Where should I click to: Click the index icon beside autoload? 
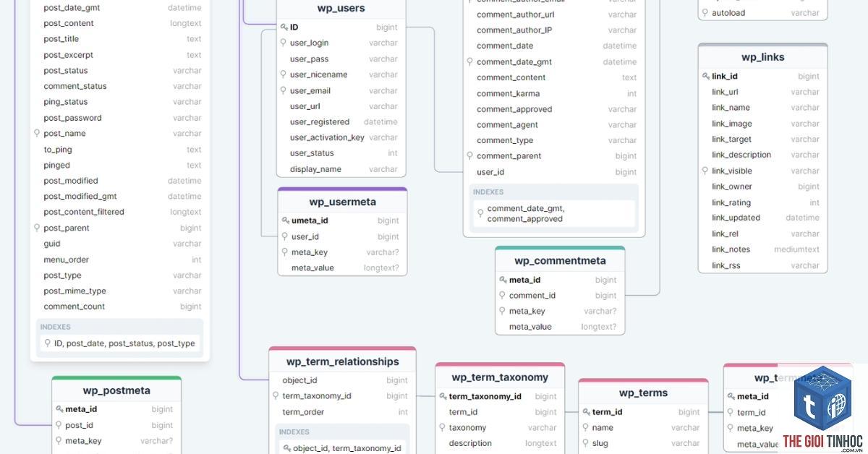705,13
